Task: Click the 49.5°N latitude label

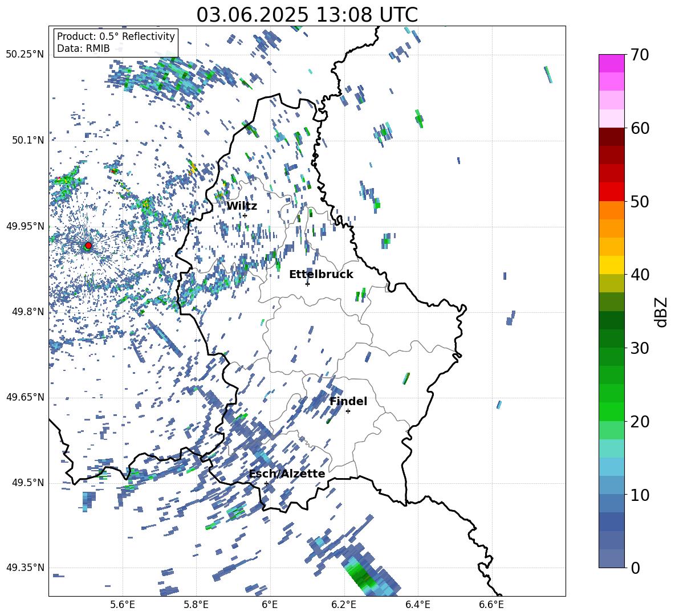Action: click(x=29, y=483)
